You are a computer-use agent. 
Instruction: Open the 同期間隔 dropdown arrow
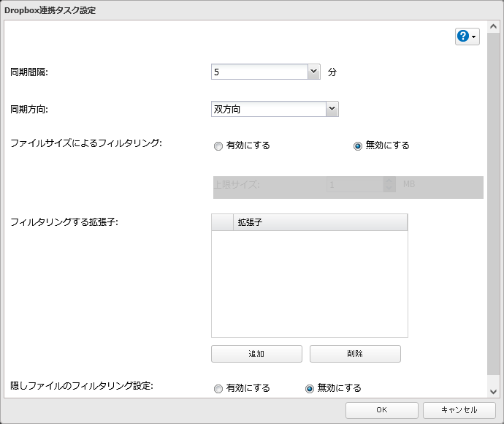[313, 72]
